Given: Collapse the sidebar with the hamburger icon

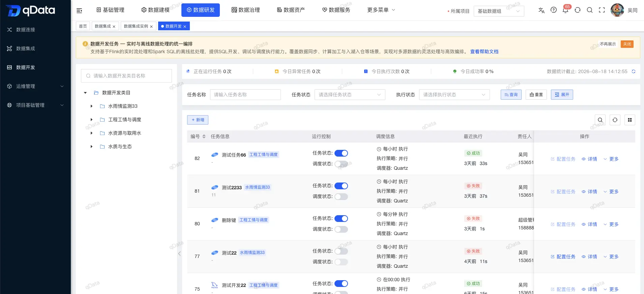Looking at the screenshot, I should tap(79, 11).
